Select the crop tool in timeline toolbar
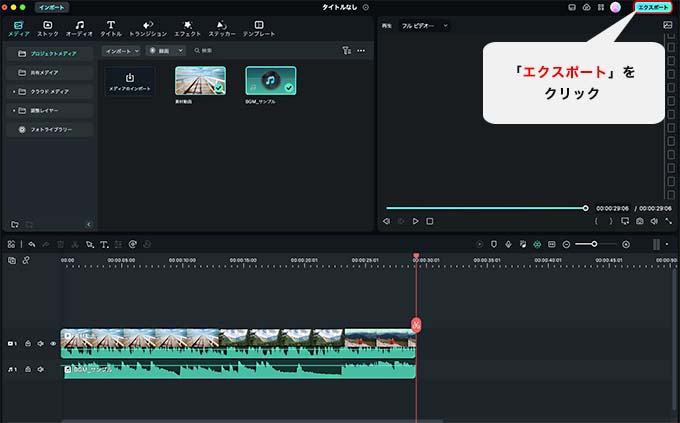 pos(89,245)
